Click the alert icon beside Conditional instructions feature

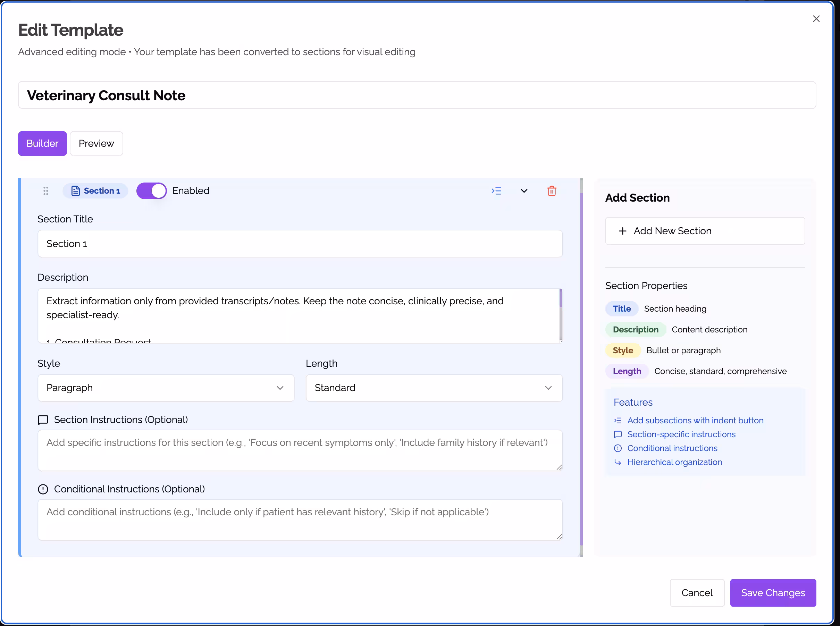pyautogui.click(x=618, y=448)
